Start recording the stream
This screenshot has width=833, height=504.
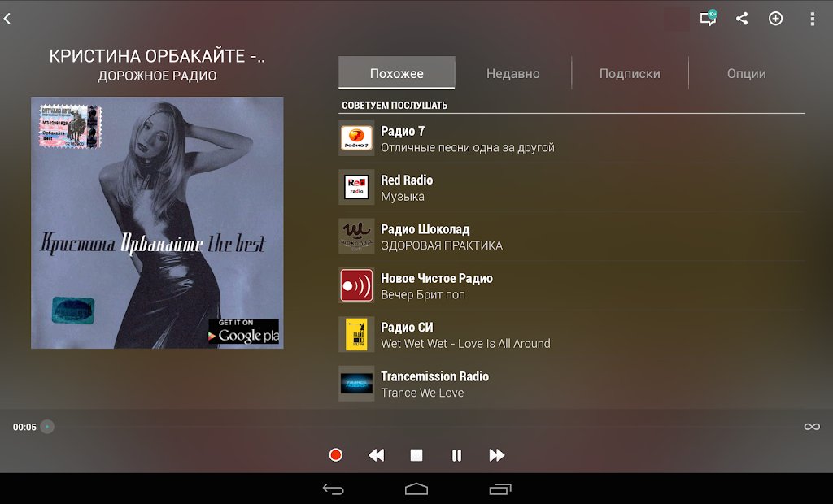click(335, 455)
